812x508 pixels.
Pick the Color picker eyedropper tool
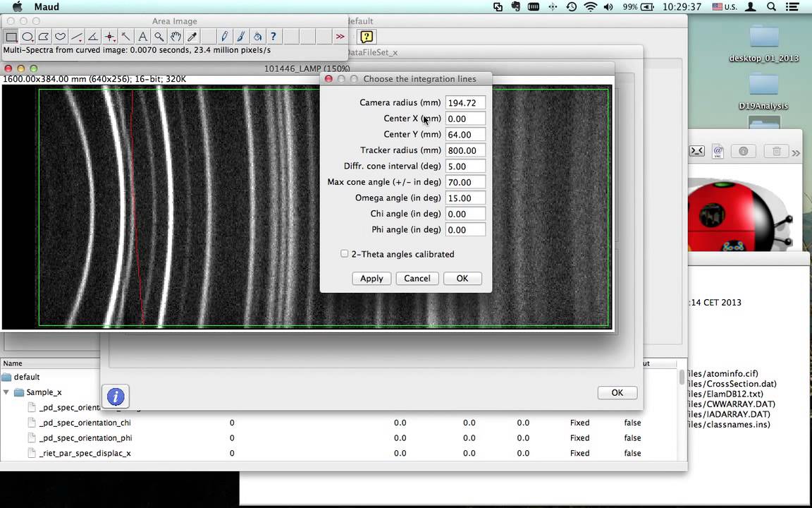click(192, 37)
